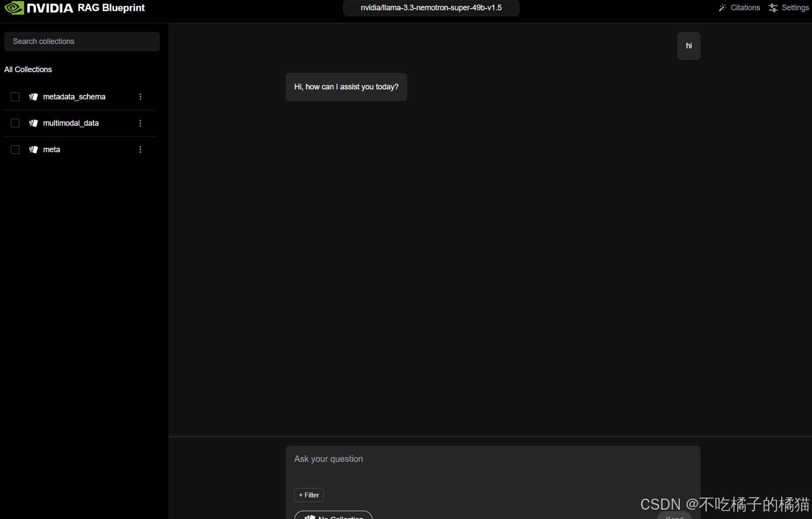The height and width of the screenshot is (519, 812).
Task: Click the All Collections heading
Action: pyautogui.click(x=28, y=69)
